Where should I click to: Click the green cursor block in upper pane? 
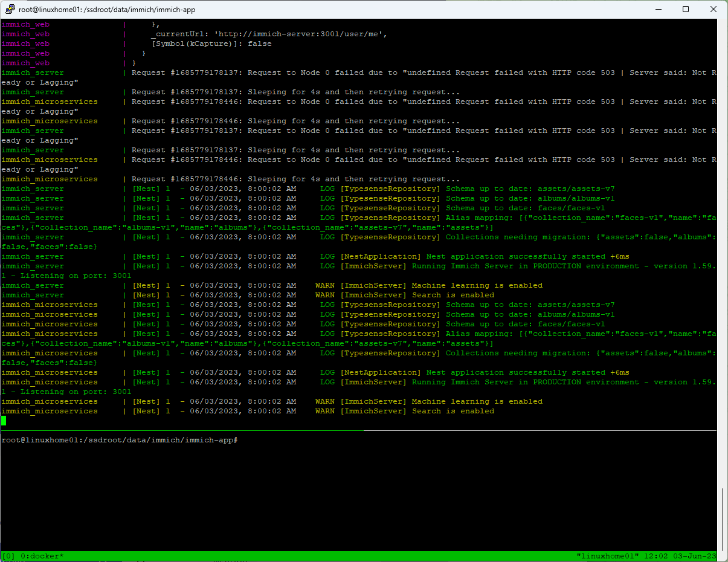coord(4,421)
